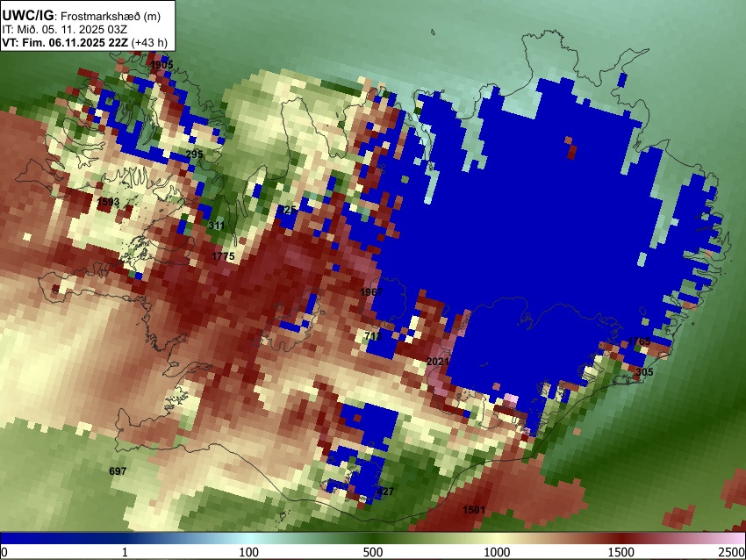
Task: Click the VT: Fim. 06.11.2025 22Z line
Action: click(84, 43)
